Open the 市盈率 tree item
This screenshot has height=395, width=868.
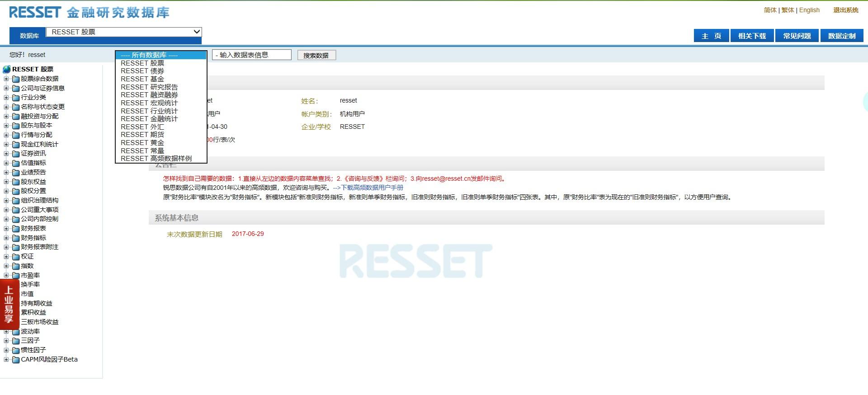(30, 275)
